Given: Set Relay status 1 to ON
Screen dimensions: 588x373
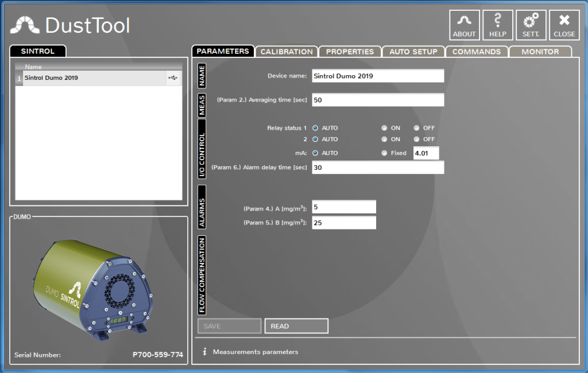Looking at the screenshot, I should 384,128.
